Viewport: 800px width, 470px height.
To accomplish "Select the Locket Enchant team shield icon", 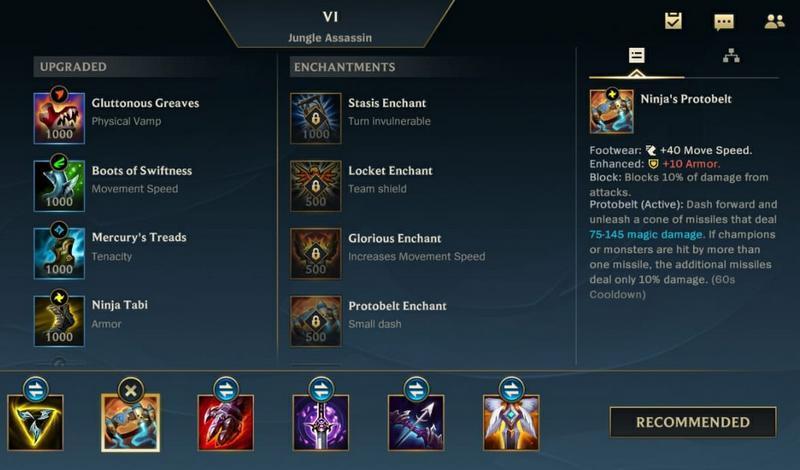I will coord(315,186).
